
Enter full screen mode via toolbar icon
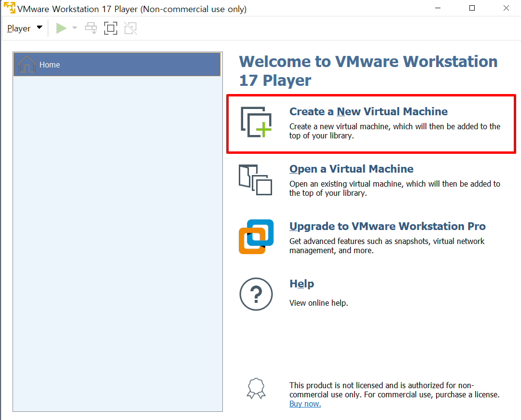pyautogui.click(x=110, y=28)
